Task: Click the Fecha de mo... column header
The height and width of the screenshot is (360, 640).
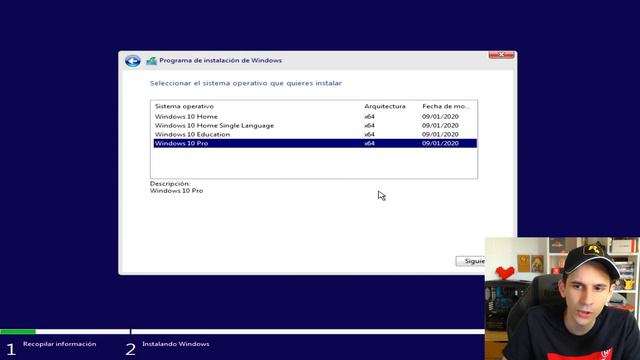Action: pos(446,107)
